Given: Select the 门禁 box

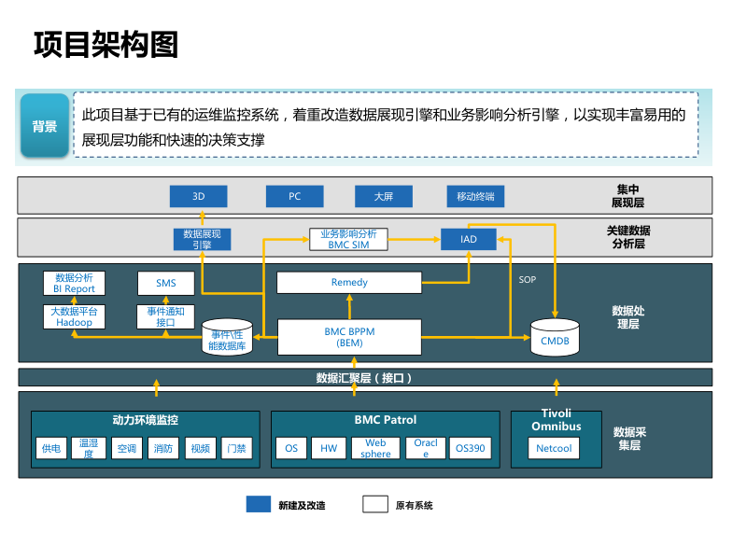Looking at the screenshot, I should click(x=237, y=448).
